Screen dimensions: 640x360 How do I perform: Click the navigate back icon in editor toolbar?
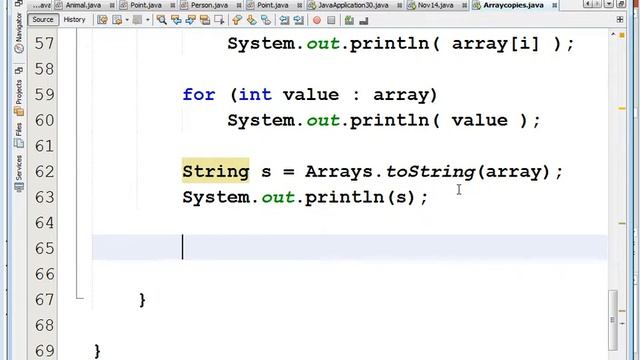117,20
